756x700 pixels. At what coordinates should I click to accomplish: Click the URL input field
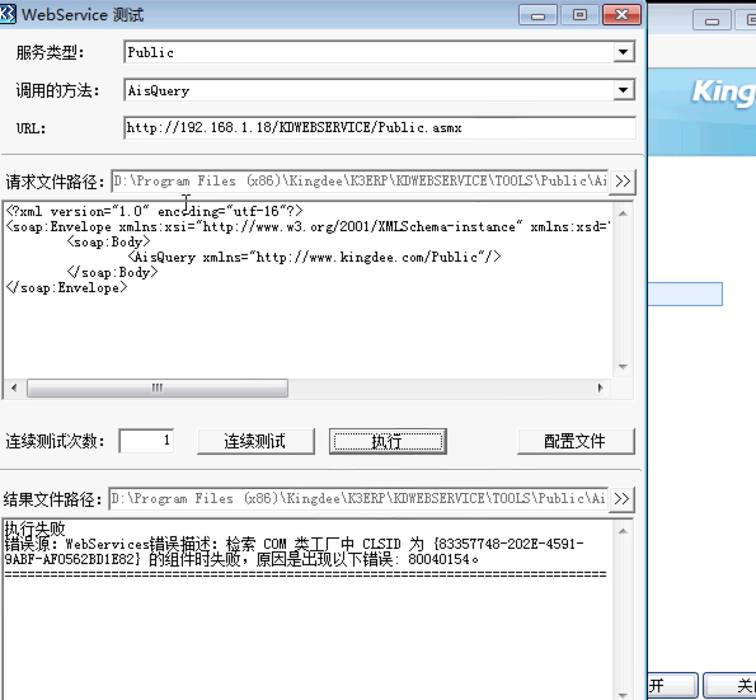tap(379, 128)
